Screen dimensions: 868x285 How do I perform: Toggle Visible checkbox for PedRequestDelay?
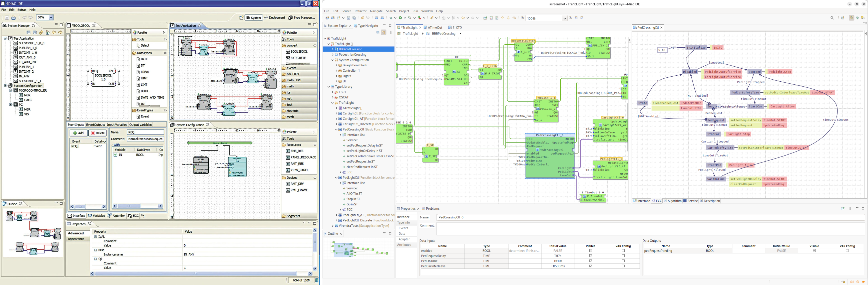pyautogui.click(x=590, y=256)
